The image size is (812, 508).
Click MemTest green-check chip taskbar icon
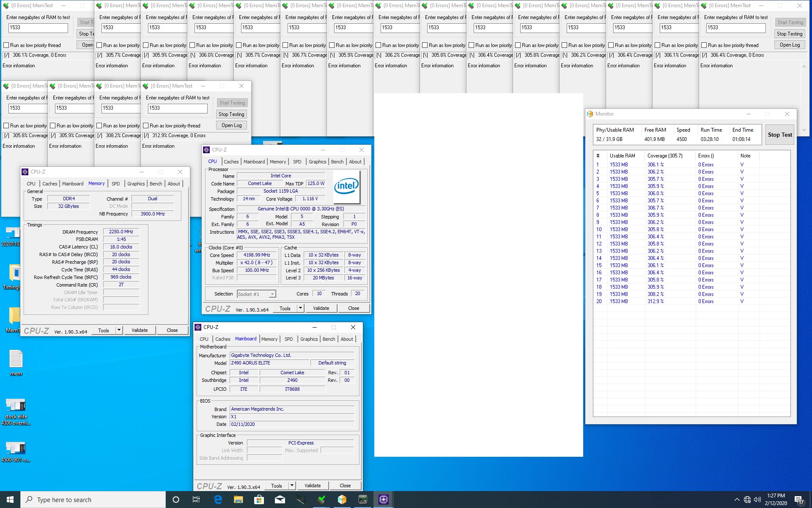click(321, 500)
